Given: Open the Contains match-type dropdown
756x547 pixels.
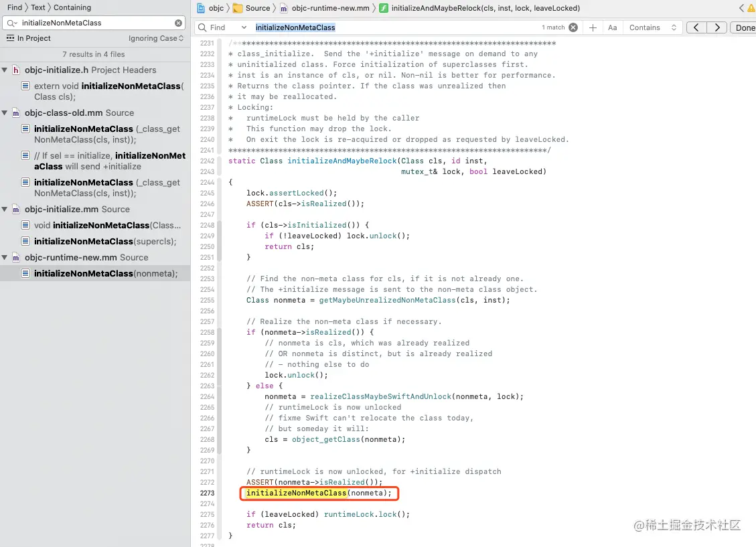Looking at the screenshot, I should click(653, 27).
